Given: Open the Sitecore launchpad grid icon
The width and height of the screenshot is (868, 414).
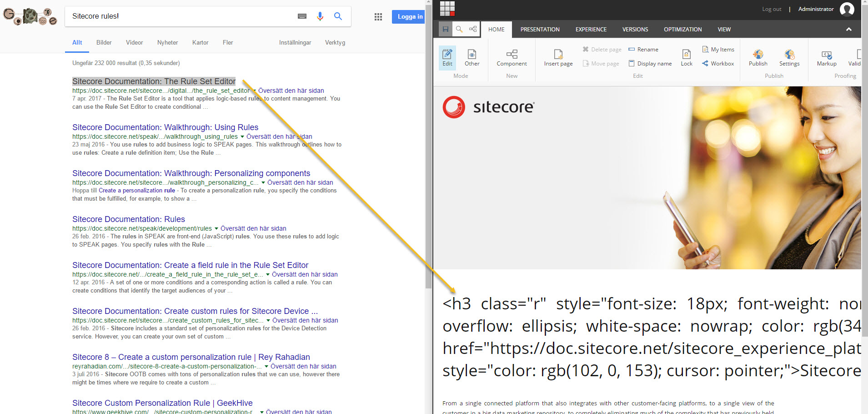Looking at the screenshot, I should click(x=447, y=9).
